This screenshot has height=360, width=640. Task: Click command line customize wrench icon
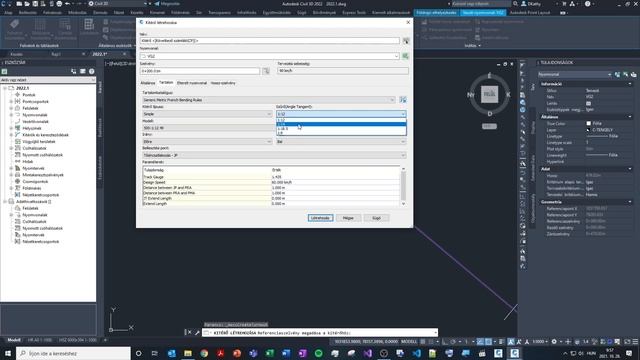point(197,333)
